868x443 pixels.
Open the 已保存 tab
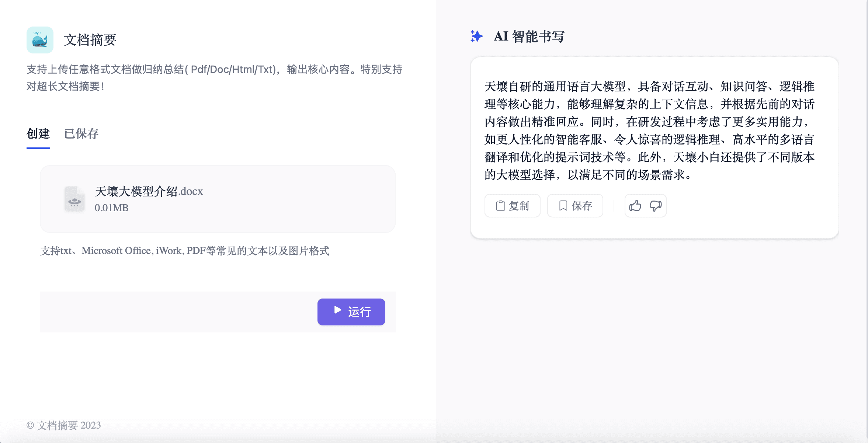[81, 134]
